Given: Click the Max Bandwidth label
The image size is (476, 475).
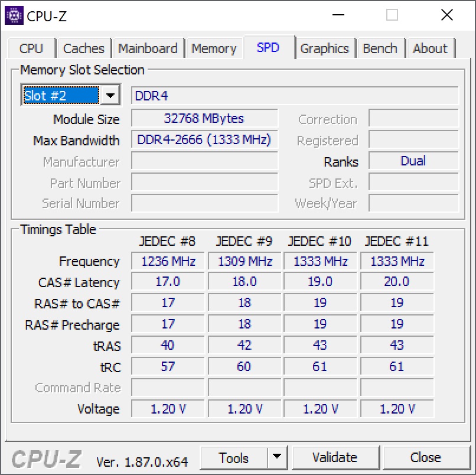Looking at the screenshot, I should (x=77, y=141).
